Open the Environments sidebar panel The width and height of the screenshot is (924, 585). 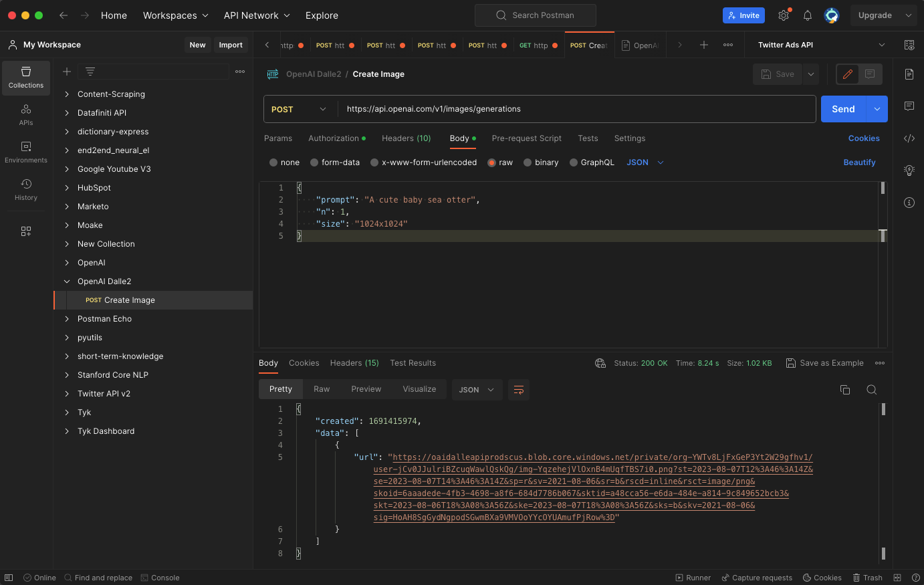tap(26, 152)
